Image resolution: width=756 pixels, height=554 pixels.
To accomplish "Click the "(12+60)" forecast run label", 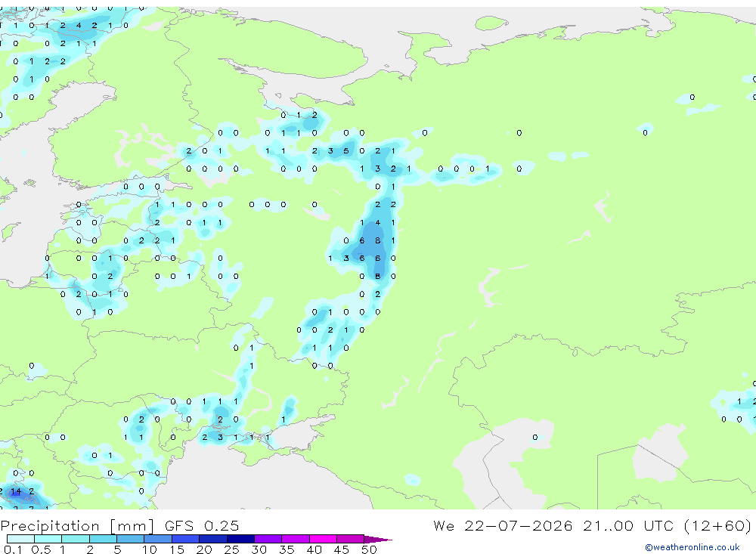I will (717, 525).
